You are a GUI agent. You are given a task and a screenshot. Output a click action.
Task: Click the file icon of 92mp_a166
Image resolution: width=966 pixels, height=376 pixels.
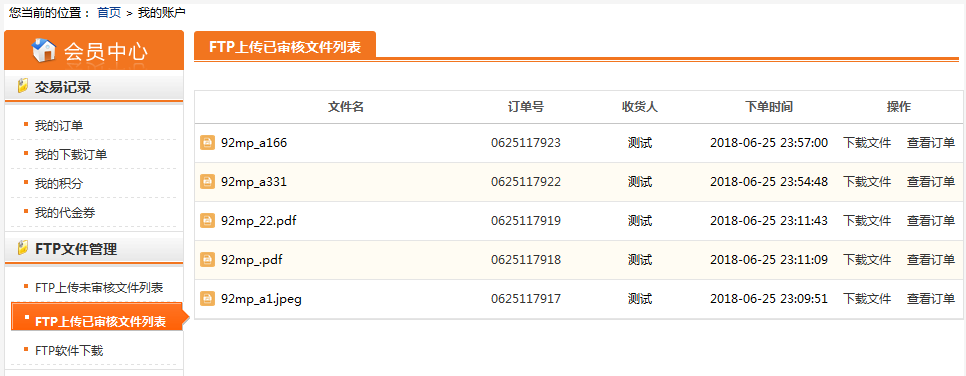[208, 143]
